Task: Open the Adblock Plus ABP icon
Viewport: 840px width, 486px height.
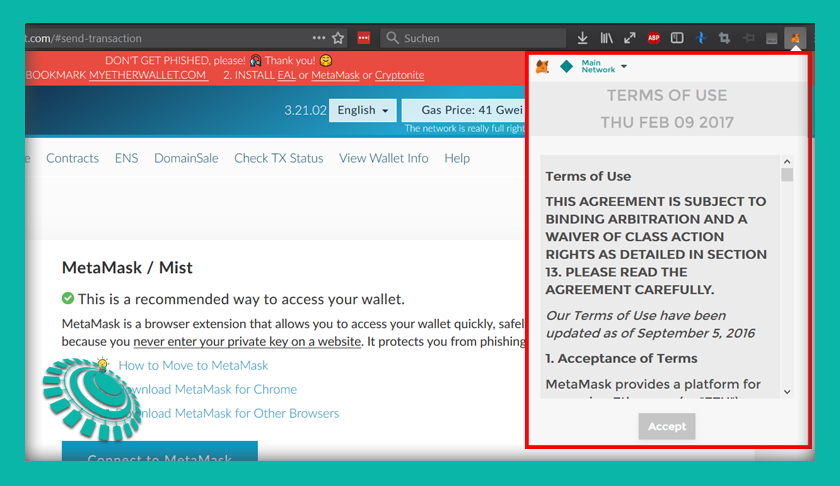Action: click(653, 38)
